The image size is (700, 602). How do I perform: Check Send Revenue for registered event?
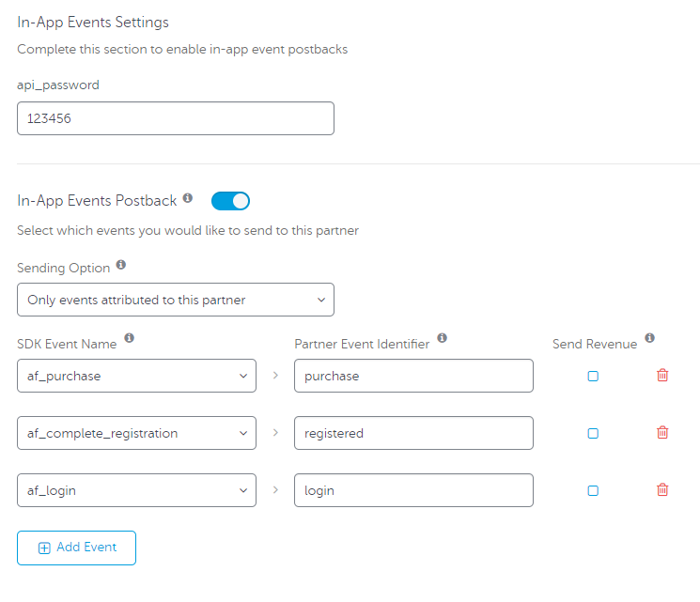593,433
